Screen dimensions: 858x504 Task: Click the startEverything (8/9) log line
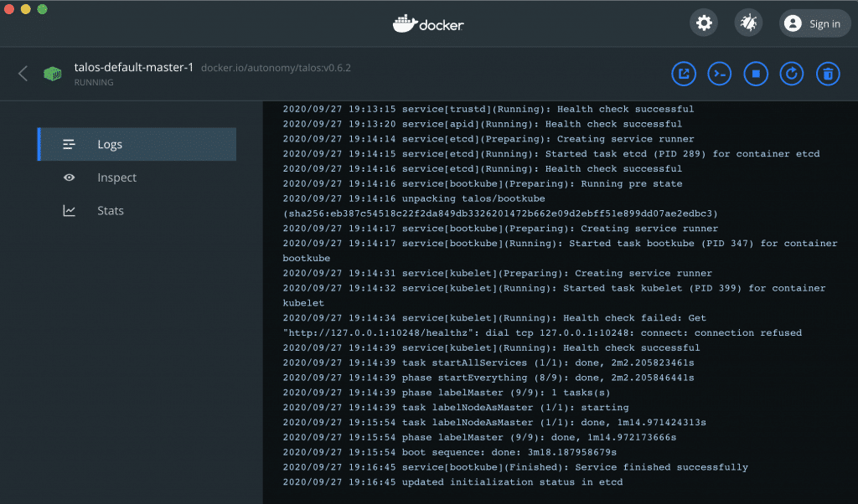point(488,378)
